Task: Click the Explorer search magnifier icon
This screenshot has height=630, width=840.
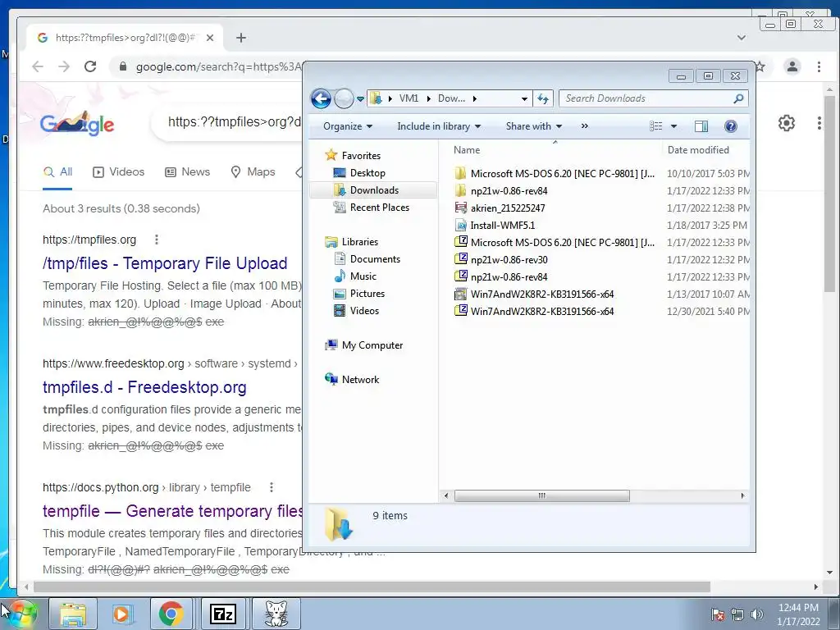Action: click(738, 98)
